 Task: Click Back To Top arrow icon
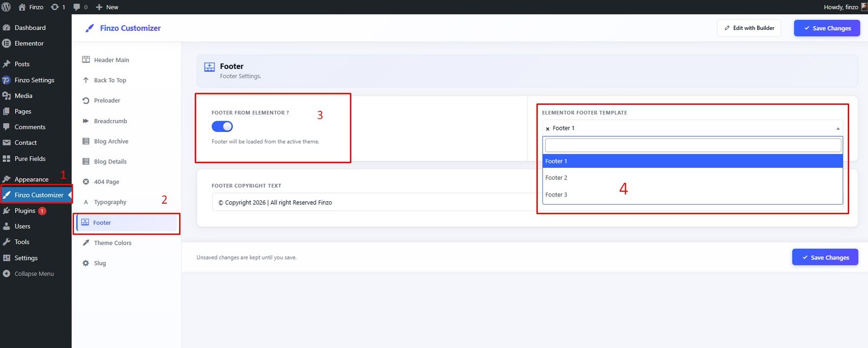(x=86, y=80)
